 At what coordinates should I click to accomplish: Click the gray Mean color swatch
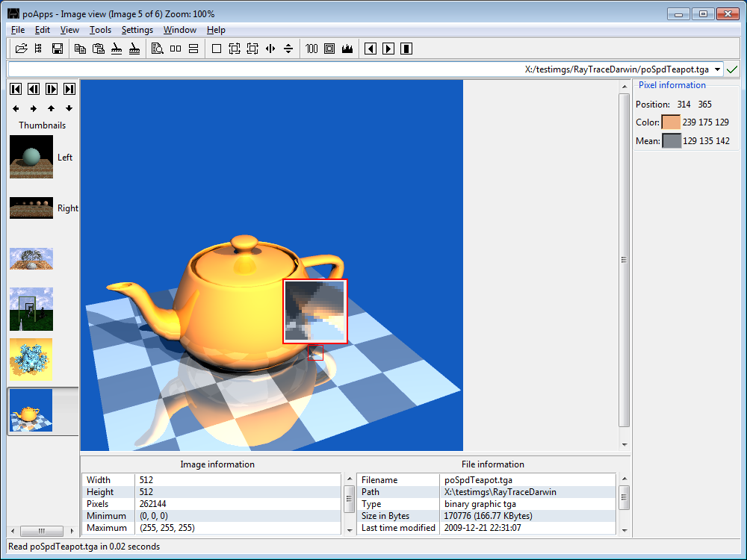[x=672, y=141]
